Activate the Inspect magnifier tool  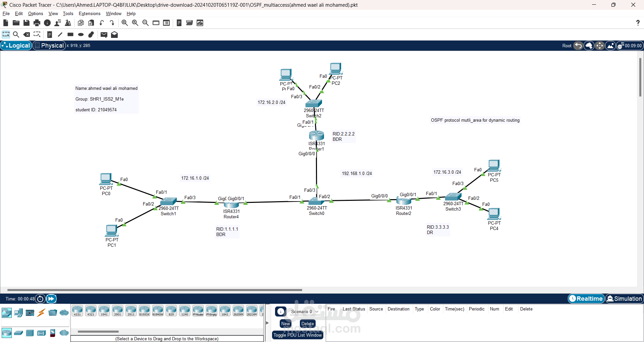tap(16, 35)
